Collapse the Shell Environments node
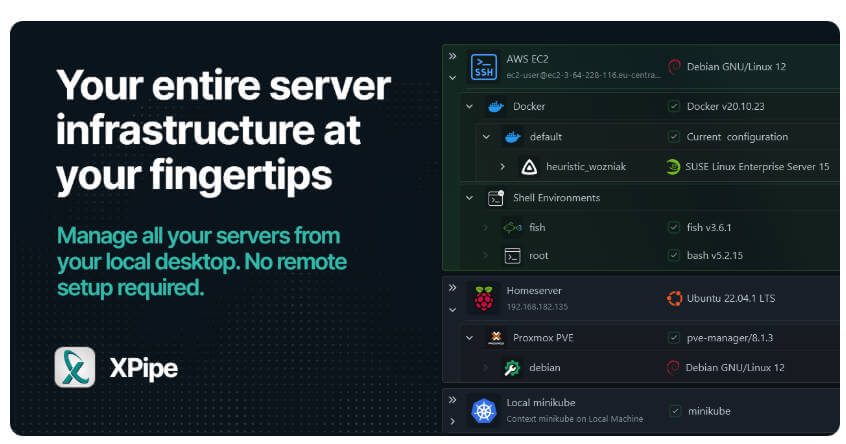 click(x=469, y=198)
